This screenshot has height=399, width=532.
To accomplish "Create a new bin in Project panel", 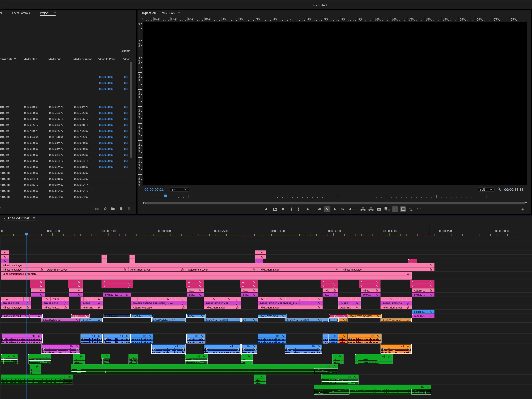I will pos(113,209).
